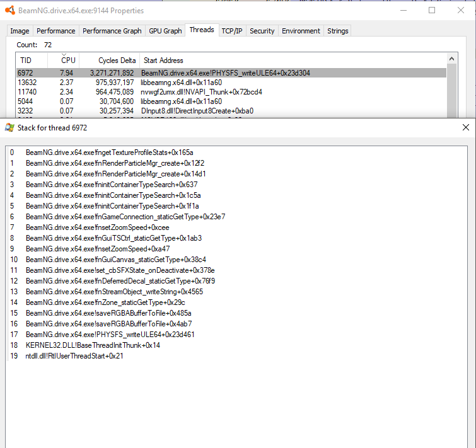Select stack frame 8 fnGuiTSCtrl_staticGetType+0x1ab3
Screen dimensions: 476x448
tap(236, 238)
